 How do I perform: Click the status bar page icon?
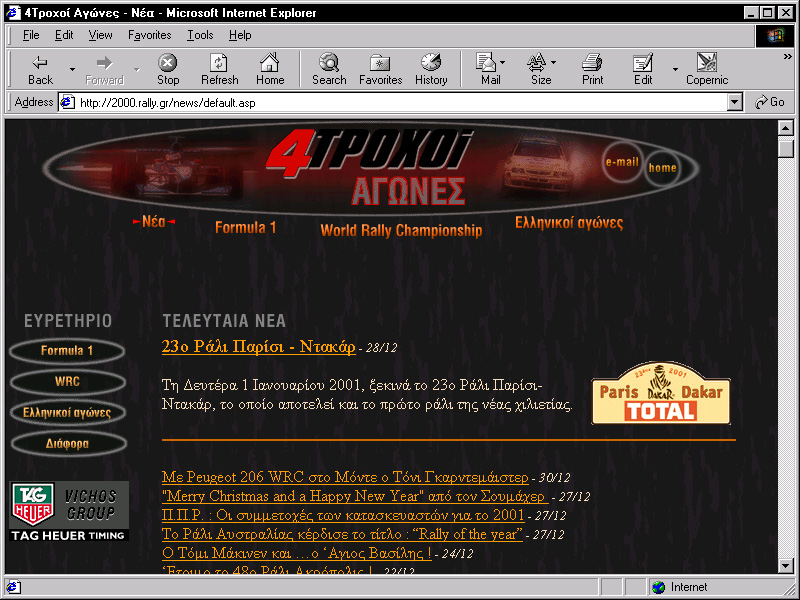point(13,587)
